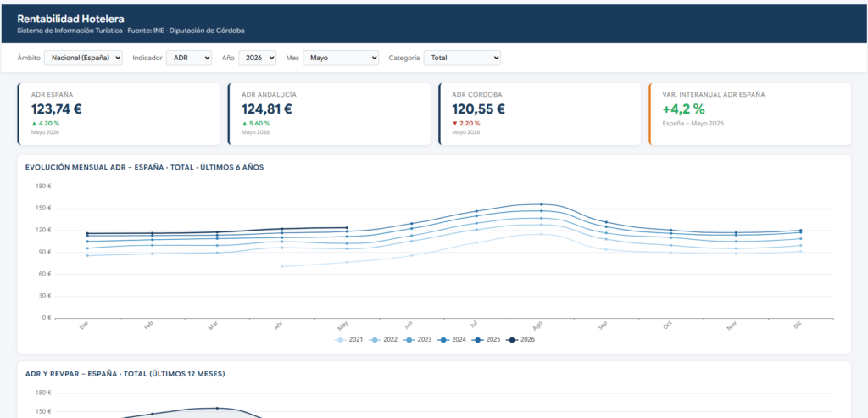Click the green up arrow 4.20 % indicator
The width and height of the screenshot is (868, 418).
coord(46,124)
